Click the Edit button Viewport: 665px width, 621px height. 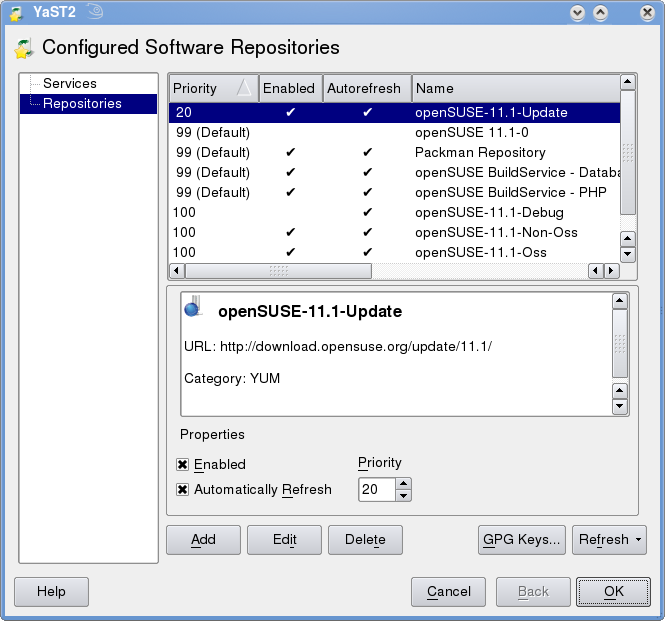click(x=284, y=540)
